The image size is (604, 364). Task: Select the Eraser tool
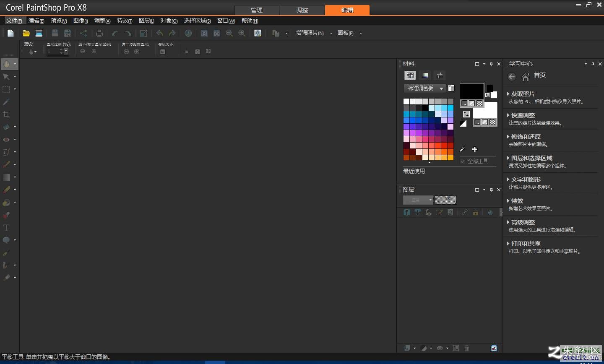point(6,190)
